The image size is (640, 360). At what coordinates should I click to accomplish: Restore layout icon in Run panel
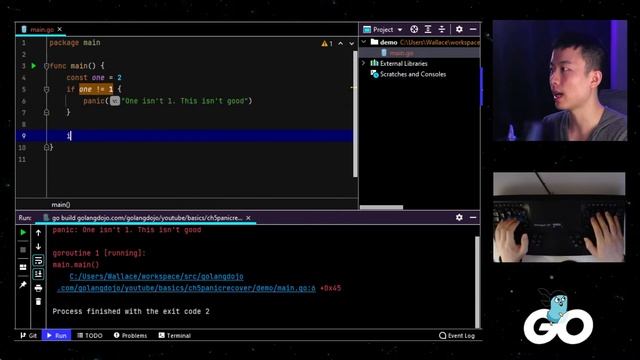(23, 267)
